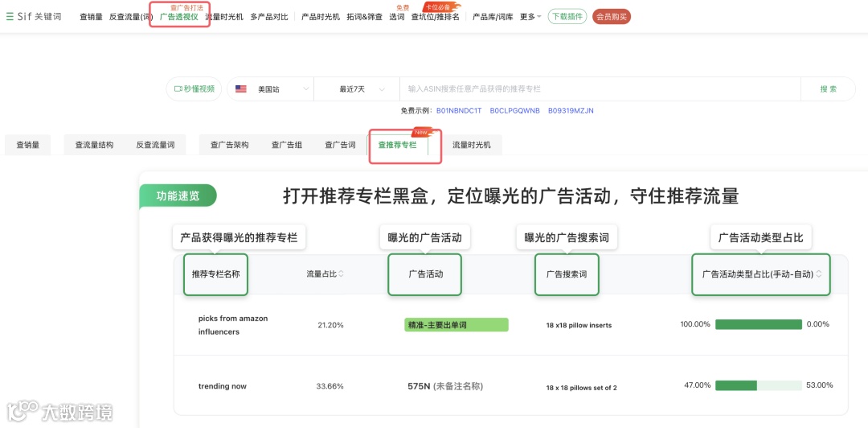Switch to the 查销量 tab
This screenshot has width=868, height=428.
click(27, 145)
